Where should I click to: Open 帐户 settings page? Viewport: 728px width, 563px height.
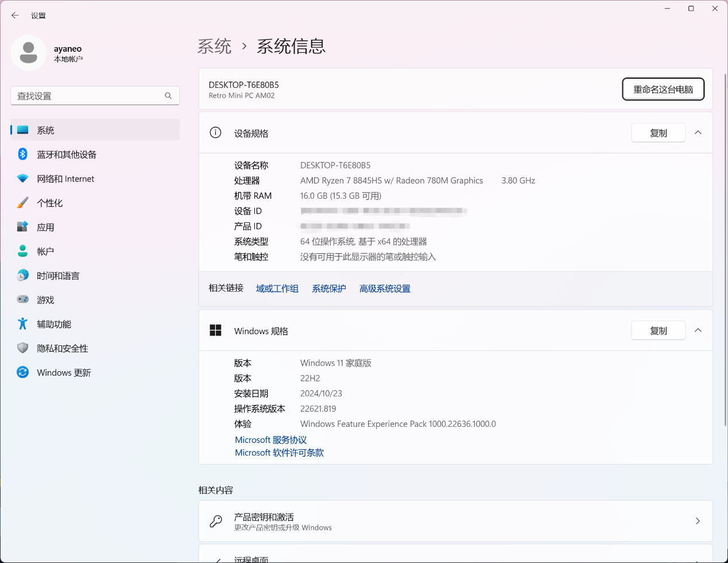[45, 252]
